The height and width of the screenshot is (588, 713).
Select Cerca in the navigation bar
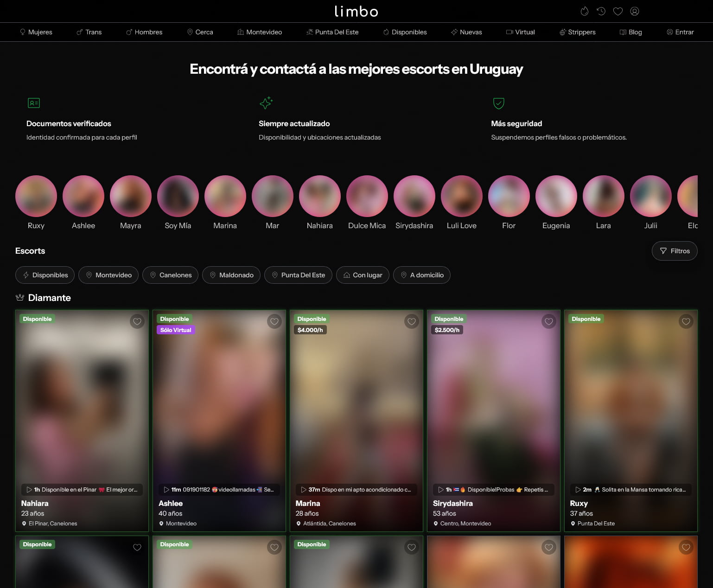[200, 32]
